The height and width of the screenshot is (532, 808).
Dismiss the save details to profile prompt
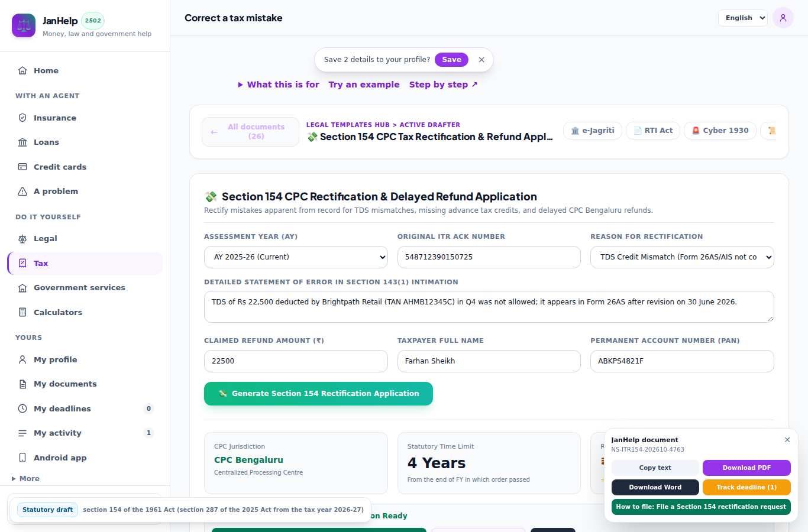[481, 60]
